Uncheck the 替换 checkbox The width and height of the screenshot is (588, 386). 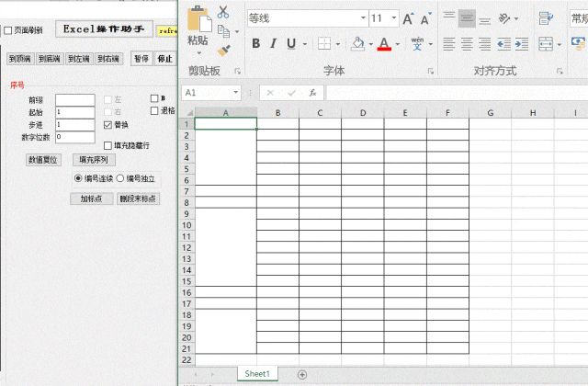[x=108, y=125]
